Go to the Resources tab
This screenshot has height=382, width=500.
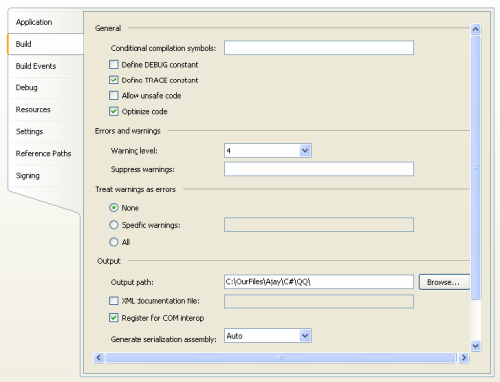click(45, 110)
